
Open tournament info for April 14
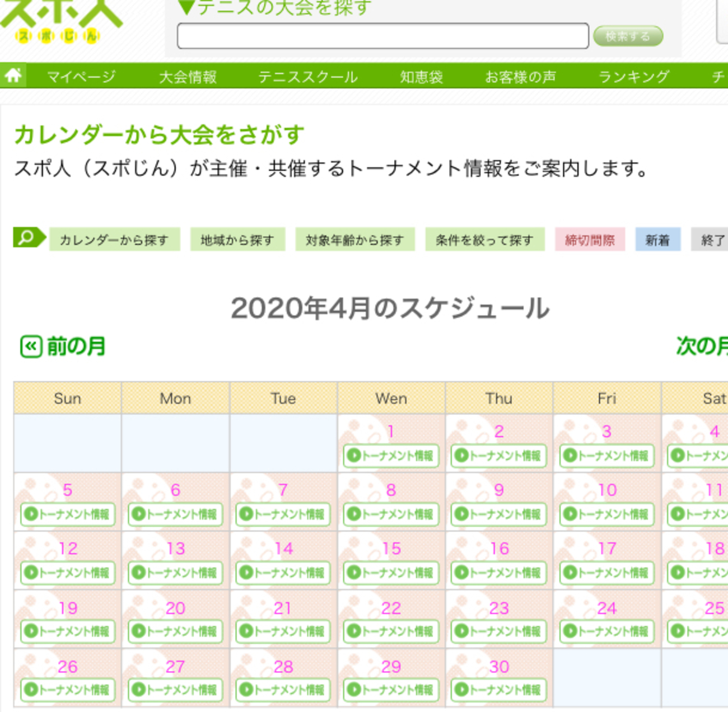pyautogui.click(x=283, y=573)
